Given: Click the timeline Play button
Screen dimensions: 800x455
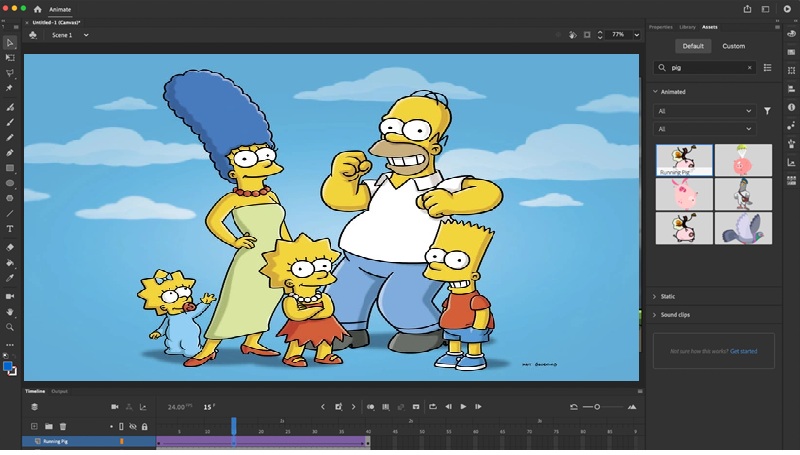Looking at the screenshot, I should [463, 407].
